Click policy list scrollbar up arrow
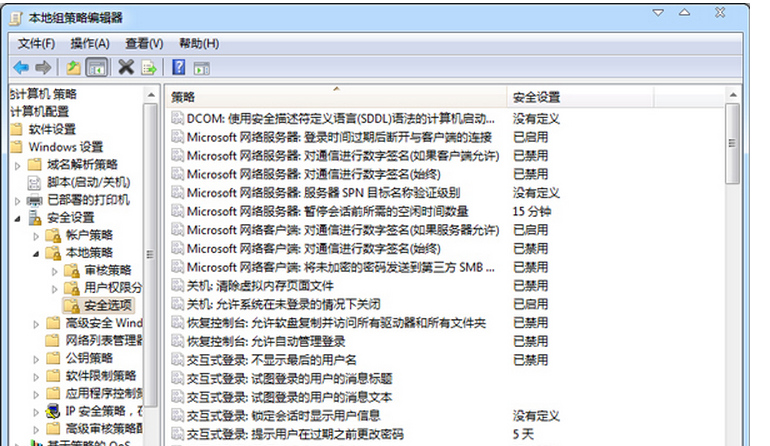The width and height of the screenshot is (770, 446). [733, 95]
